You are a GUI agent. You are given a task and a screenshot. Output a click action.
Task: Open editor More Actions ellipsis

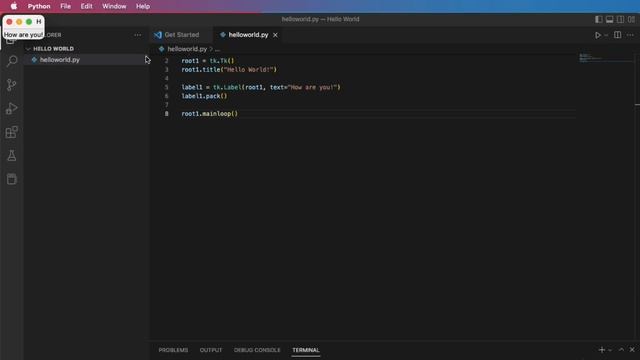tap(630, 35)
